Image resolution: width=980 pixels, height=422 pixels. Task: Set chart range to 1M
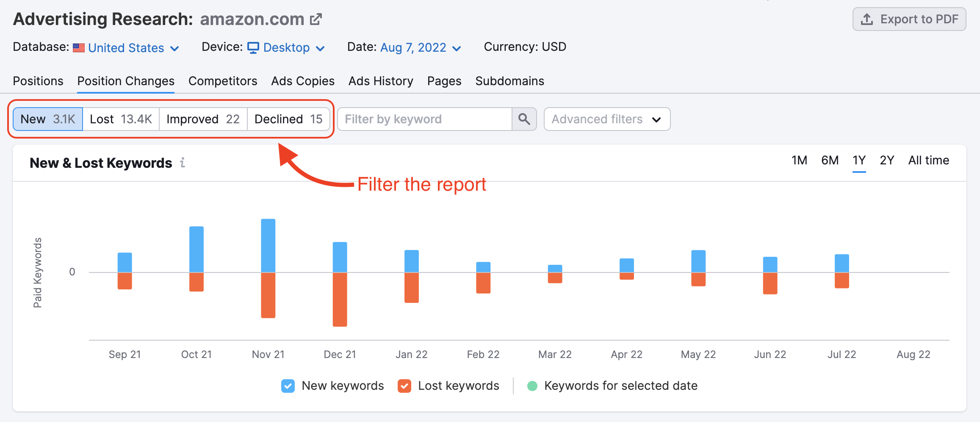click(x=799, y=161)
